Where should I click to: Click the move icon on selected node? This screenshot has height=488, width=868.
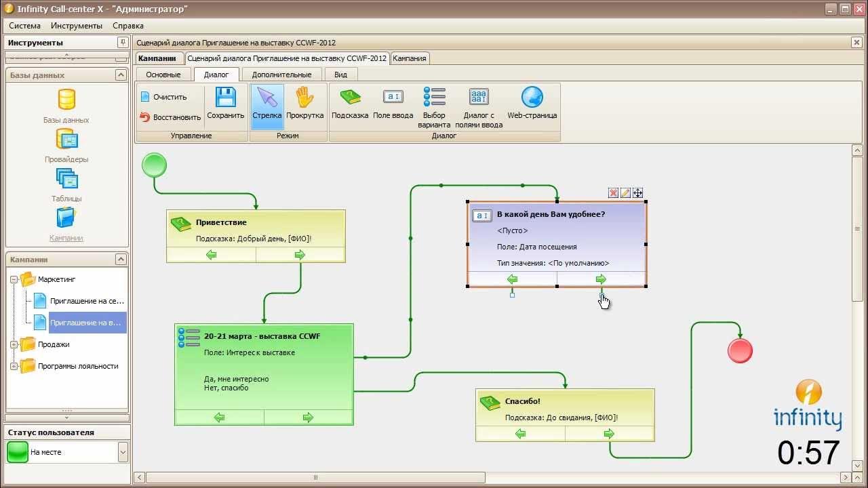click(637, 193)
